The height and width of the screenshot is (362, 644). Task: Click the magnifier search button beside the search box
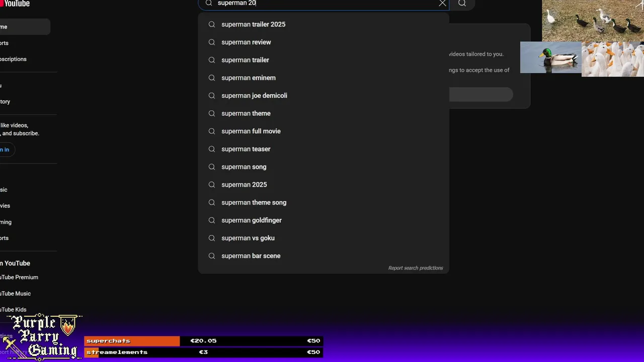point(462,3)
